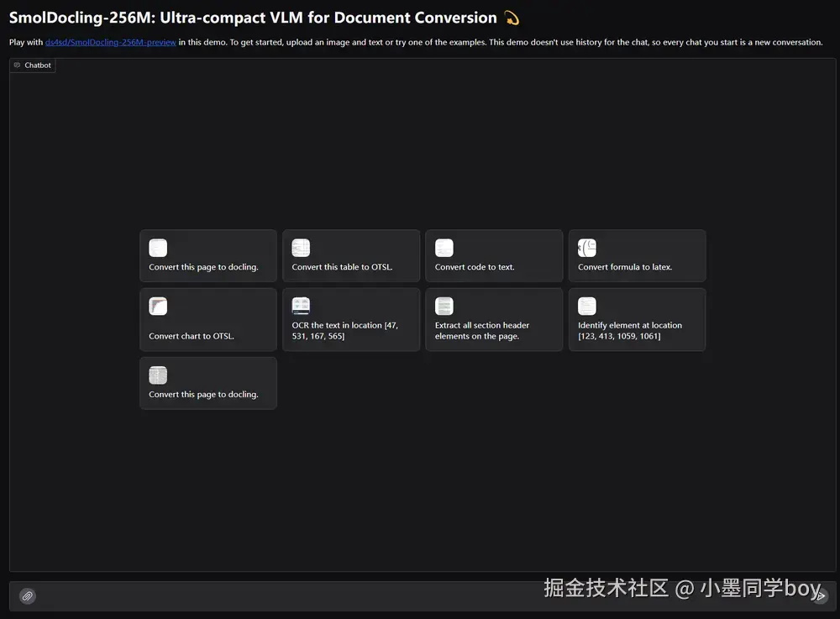Click thumbnail of bottom-row 'Convert this page to docling' example
Viewport: 840px width, 619px height.
coord(158,375)
